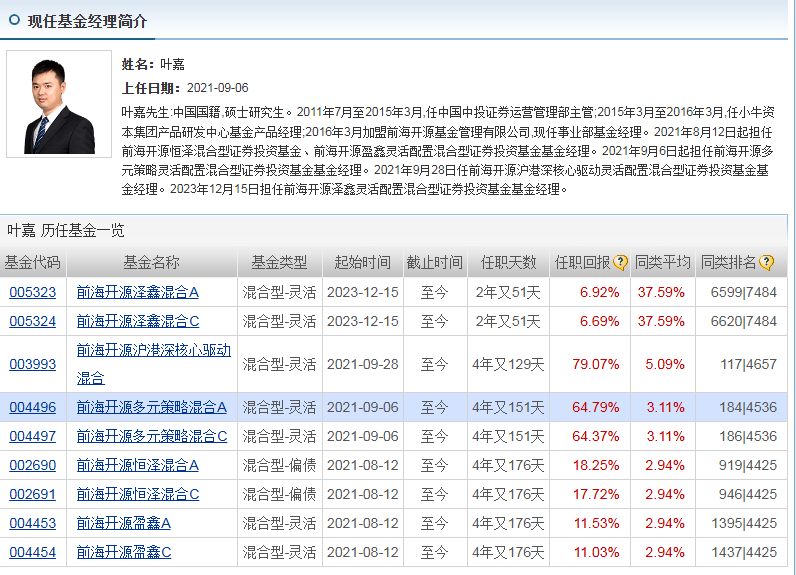Click the 同类平均 column header text
The image size is (796, 575).
point(662,262)
